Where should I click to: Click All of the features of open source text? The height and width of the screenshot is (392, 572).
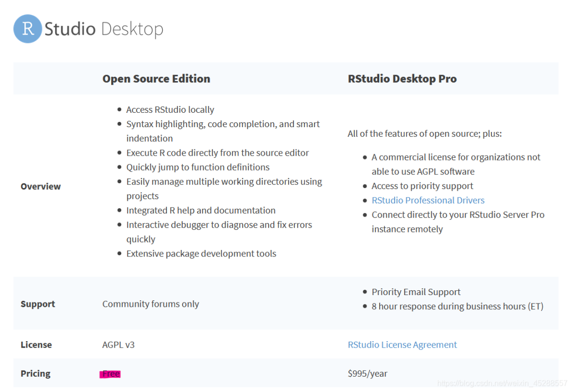(425, 133)
